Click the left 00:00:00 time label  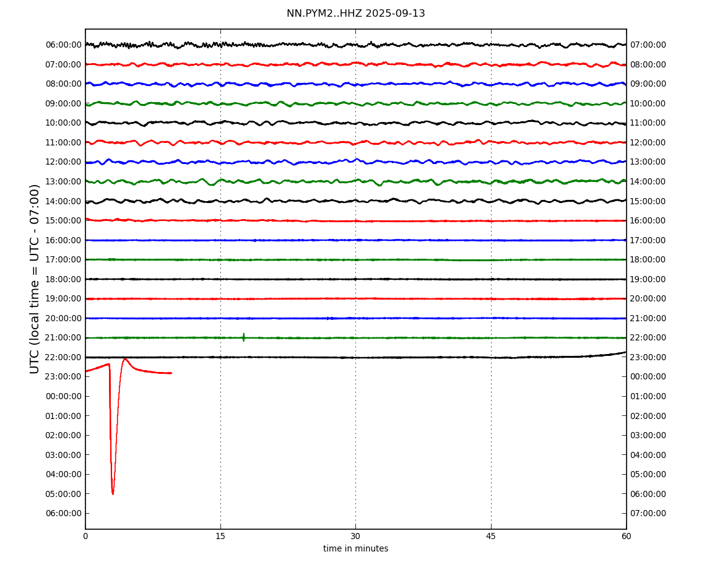(64, 396)
